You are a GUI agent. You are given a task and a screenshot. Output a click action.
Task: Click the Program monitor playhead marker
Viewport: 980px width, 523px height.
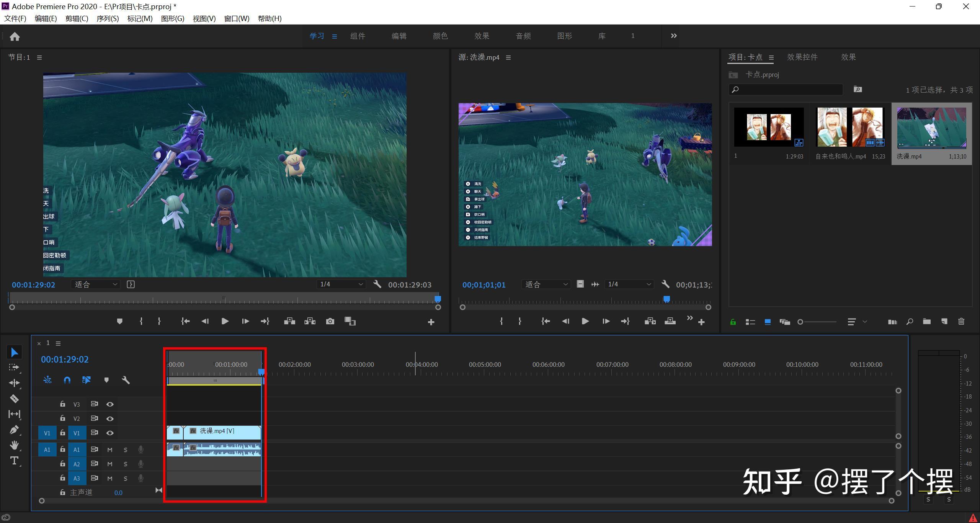coord(438,299)
